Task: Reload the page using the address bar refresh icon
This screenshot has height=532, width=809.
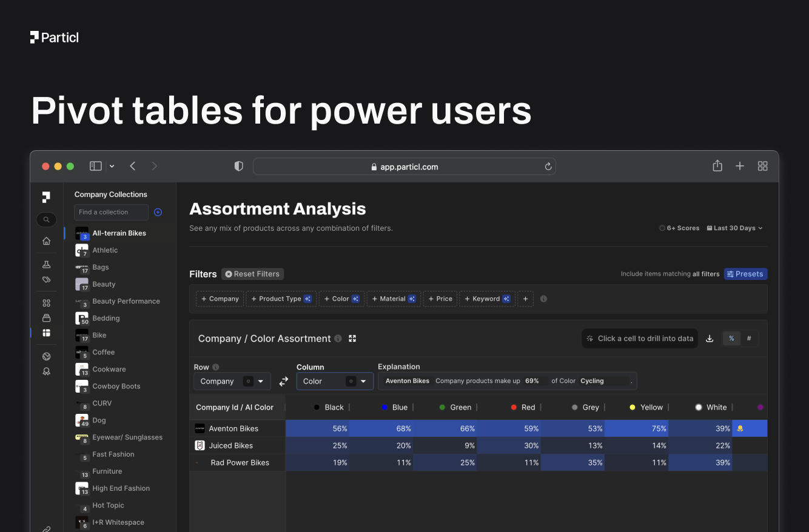Action: click(x=548, y=167)
